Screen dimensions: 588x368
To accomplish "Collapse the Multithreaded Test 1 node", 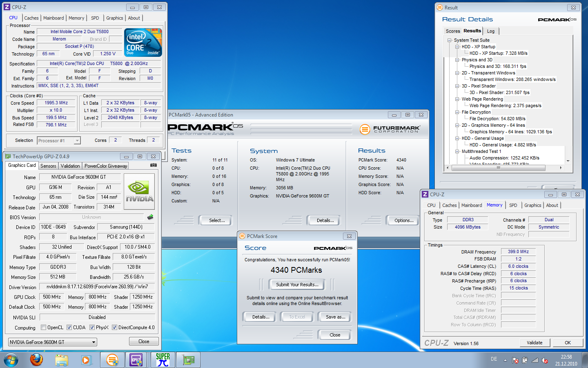I will [457, 151].
